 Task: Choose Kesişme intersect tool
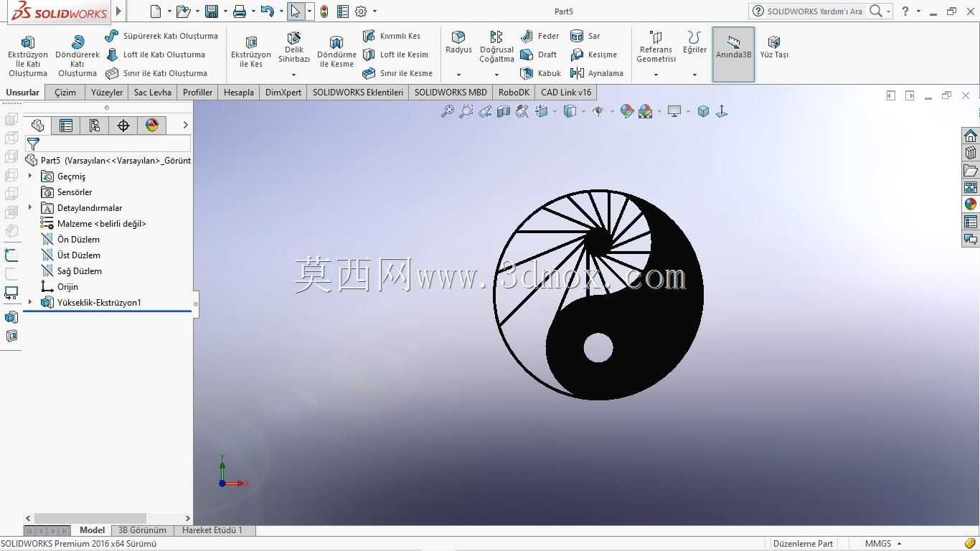pyautogui.click(x=594, y=55)
